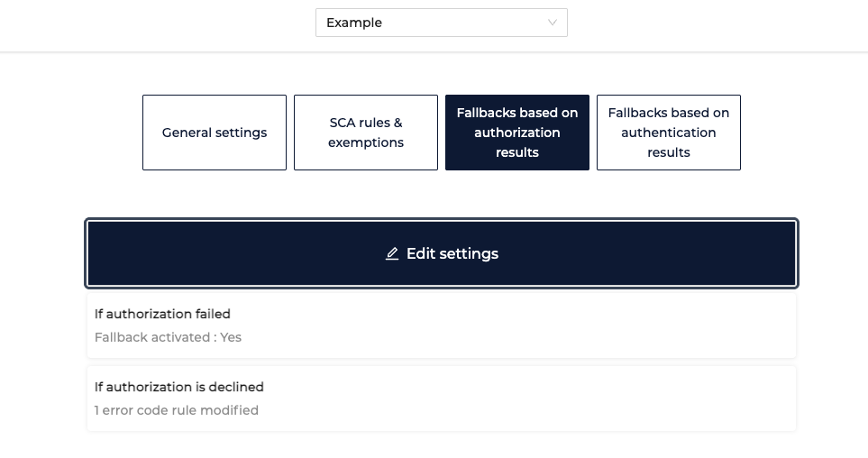Click the 'Edit settings' label text
868x458 pixels.
(x=452, y=253)
